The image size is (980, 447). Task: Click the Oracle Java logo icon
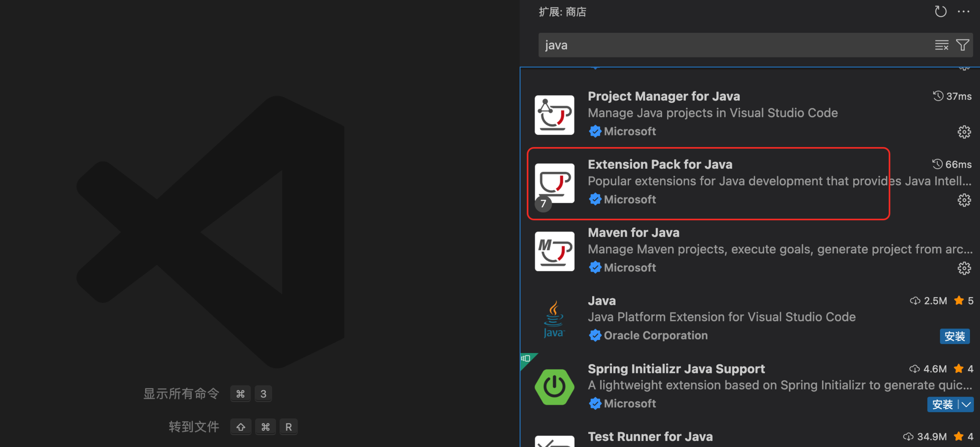click(554, 319)
